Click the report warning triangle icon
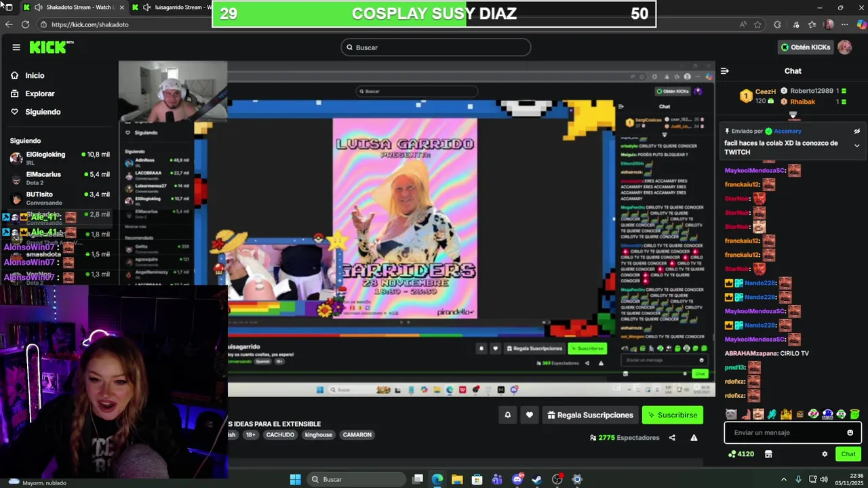The height and width of the screenshot is (488, 868). pos(694,438)
